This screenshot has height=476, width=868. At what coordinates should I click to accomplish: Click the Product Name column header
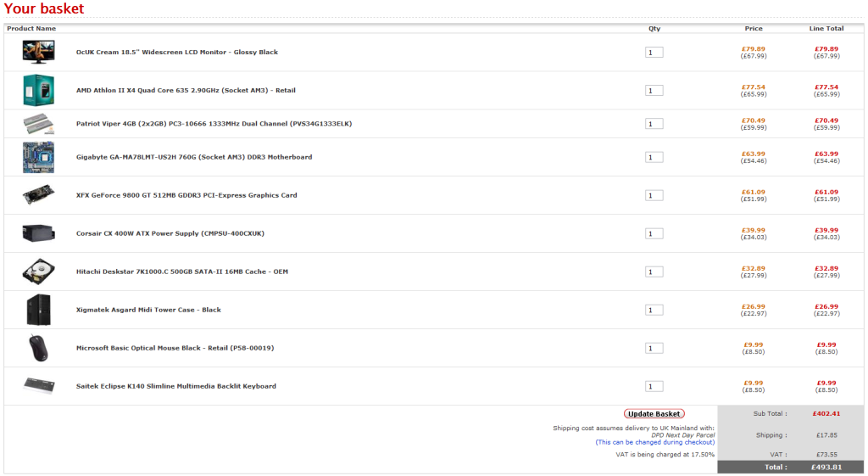[31, 28]
